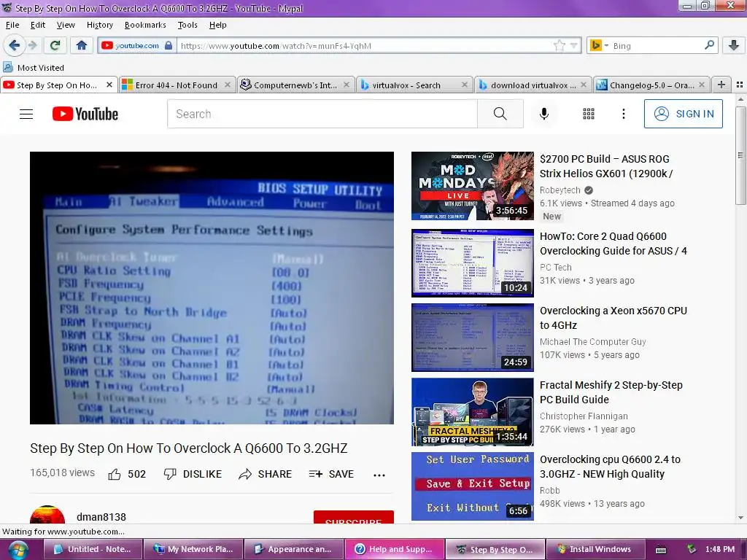Start voice search with the microphone icon
Screen dimensions: 747x560
pos(544,114)
